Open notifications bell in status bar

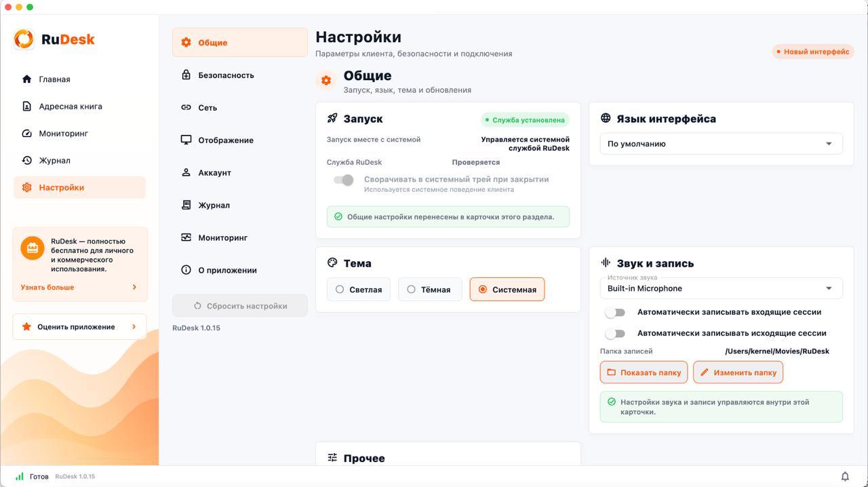pos(845,477)
